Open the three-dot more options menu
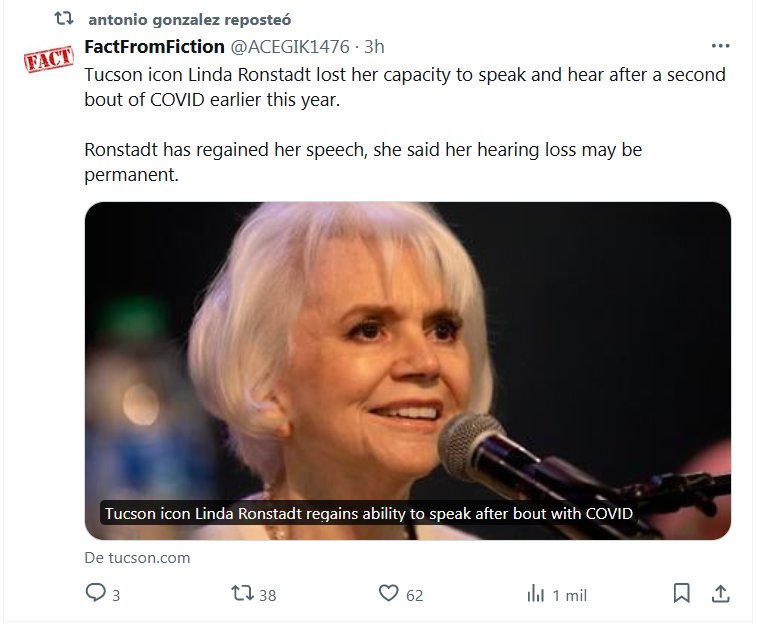758x624 pixels. [720, 46]
